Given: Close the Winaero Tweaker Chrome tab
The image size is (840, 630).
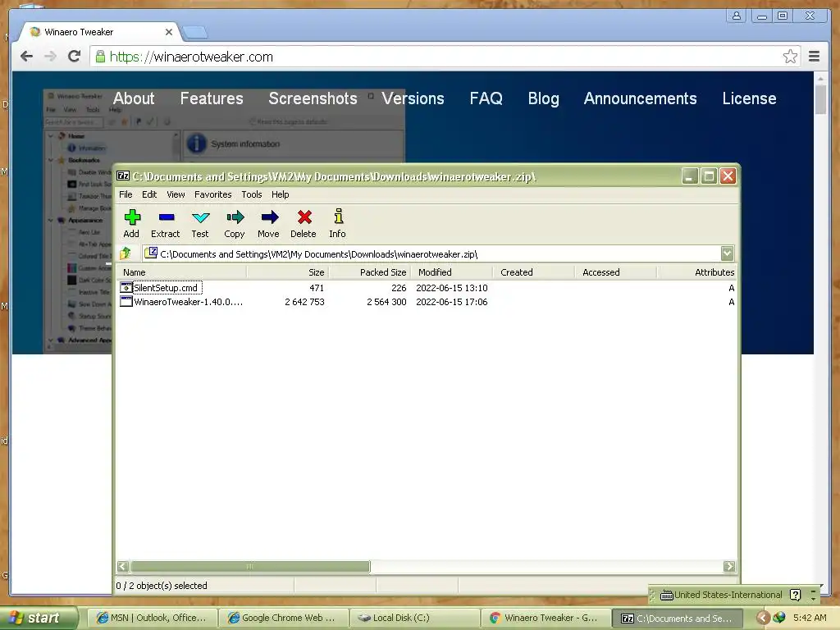Looking at the screenshot, I should (169, 32).
